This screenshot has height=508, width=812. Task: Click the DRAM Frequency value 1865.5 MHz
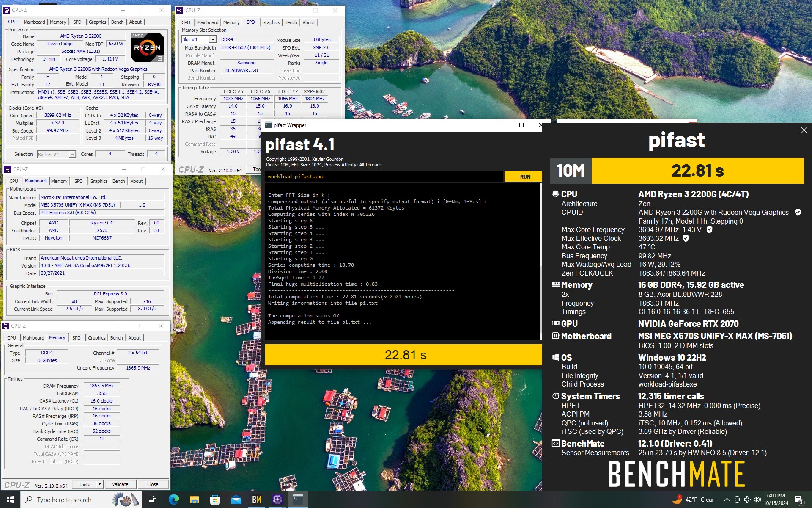point(101,386)
